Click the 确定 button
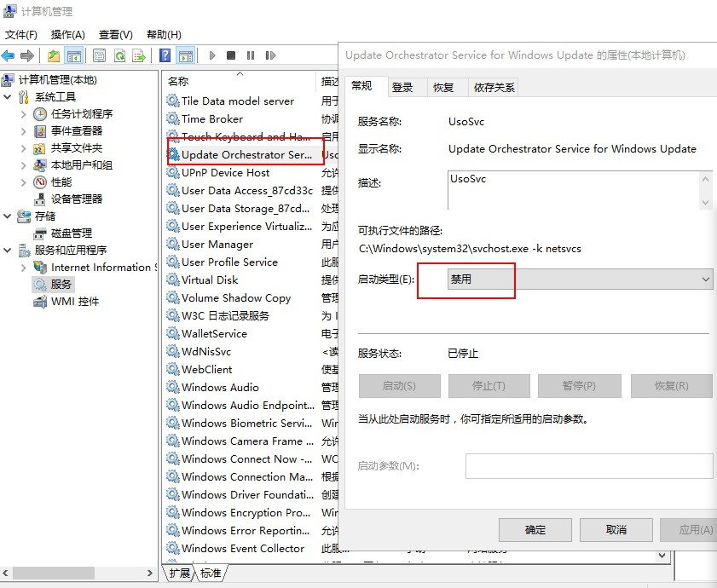The image size is (717, 588). click(535, 529)
